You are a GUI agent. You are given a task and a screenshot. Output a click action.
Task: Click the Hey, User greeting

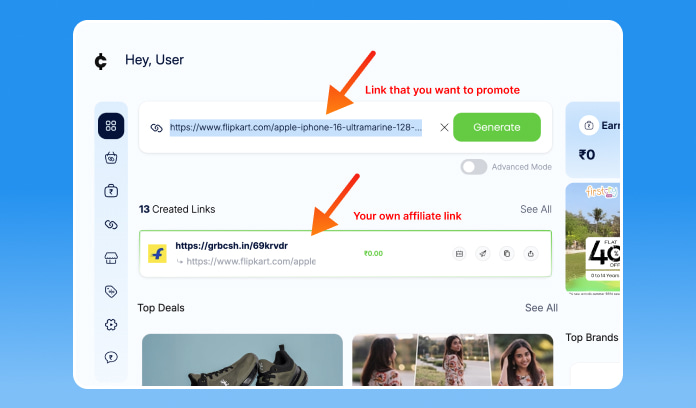pos(154,60)
